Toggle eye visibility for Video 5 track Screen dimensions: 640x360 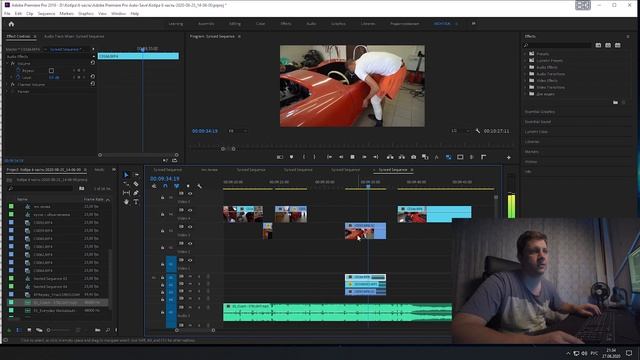tap(190, 193)
